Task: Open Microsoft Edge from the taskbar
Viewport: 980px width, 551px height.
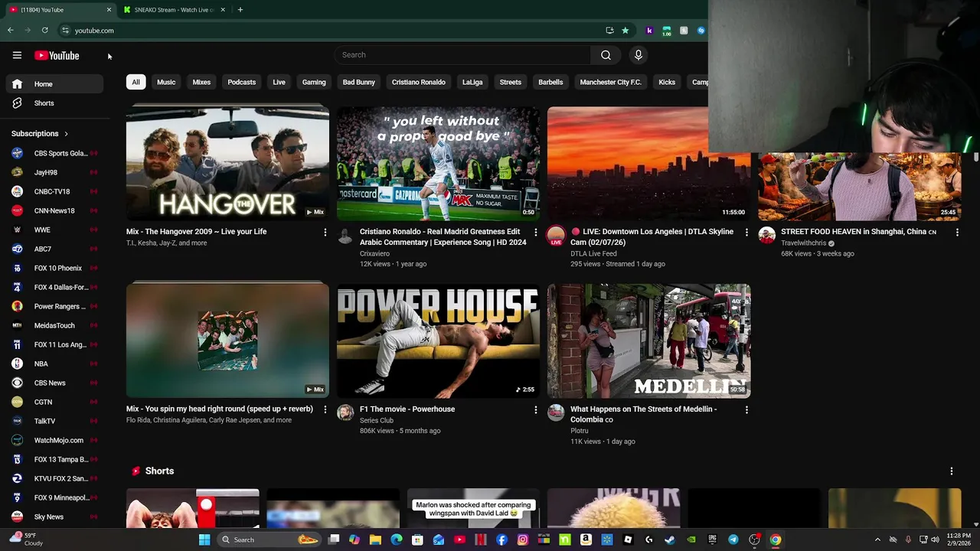Action: (x=397, y=540)
